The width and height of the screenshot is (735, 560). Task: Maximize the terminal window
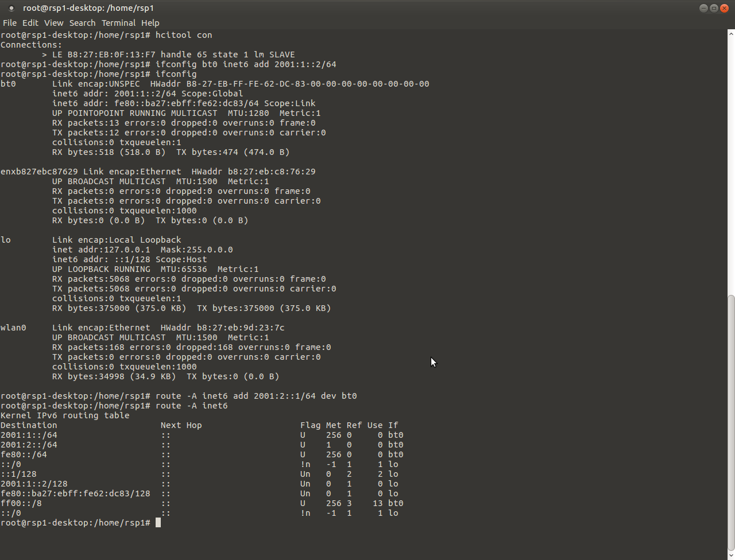(714, 8)
